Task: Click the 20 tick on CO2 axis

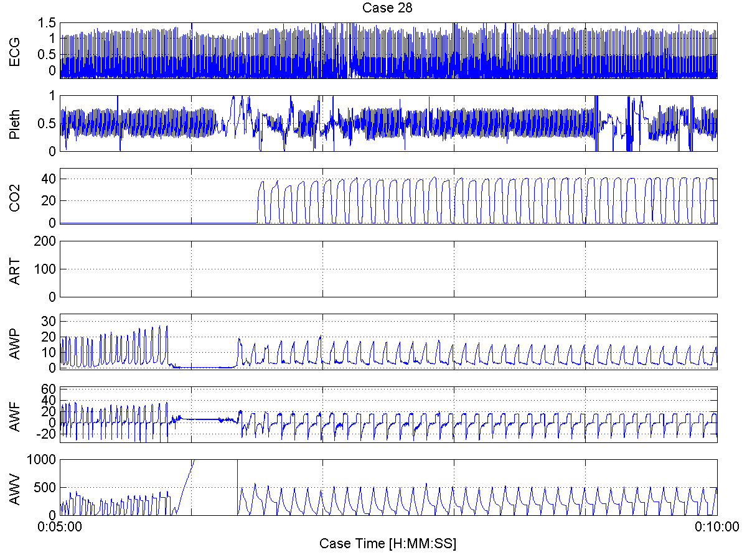Action: (x=50, y=201)
